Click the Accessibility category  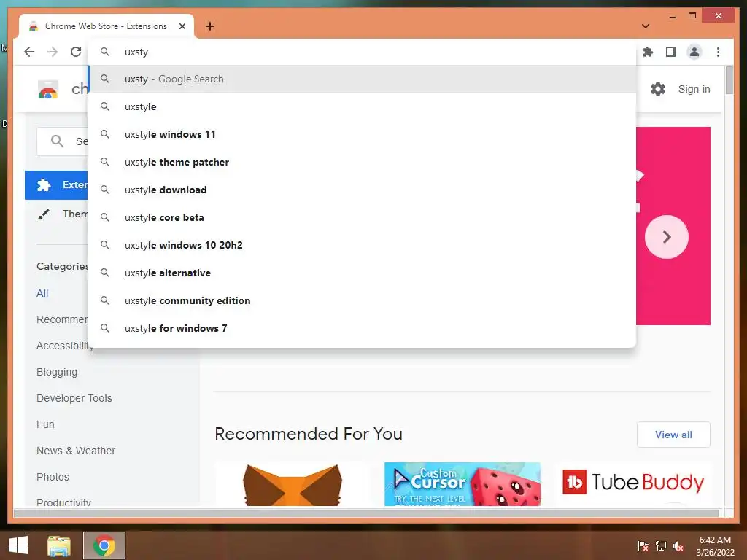pyautogui.click(x=64, y=346)
